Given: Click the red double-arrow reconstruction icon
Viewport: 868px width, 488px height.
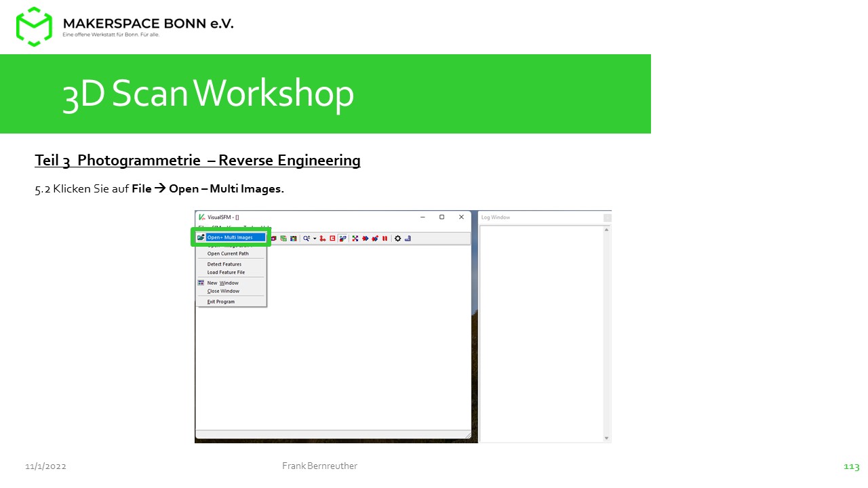Looking at the screenshot, I should click(x=365, y=239).
